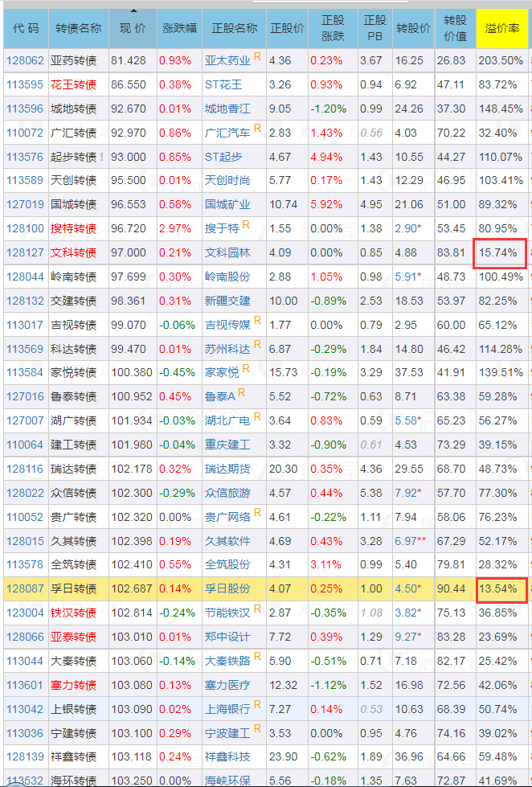The image size is (532, 787).
Task: Sort by the 溢价率 column header
Action: (502, 28)
